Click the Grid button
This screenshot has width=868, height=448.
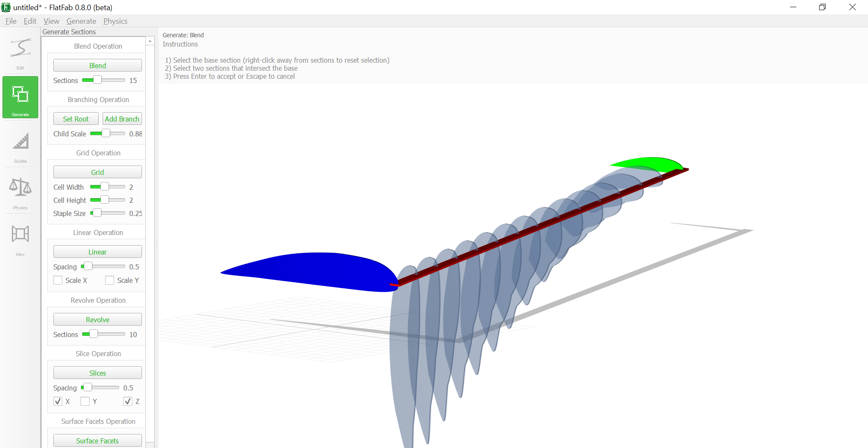tap(97, 172)
